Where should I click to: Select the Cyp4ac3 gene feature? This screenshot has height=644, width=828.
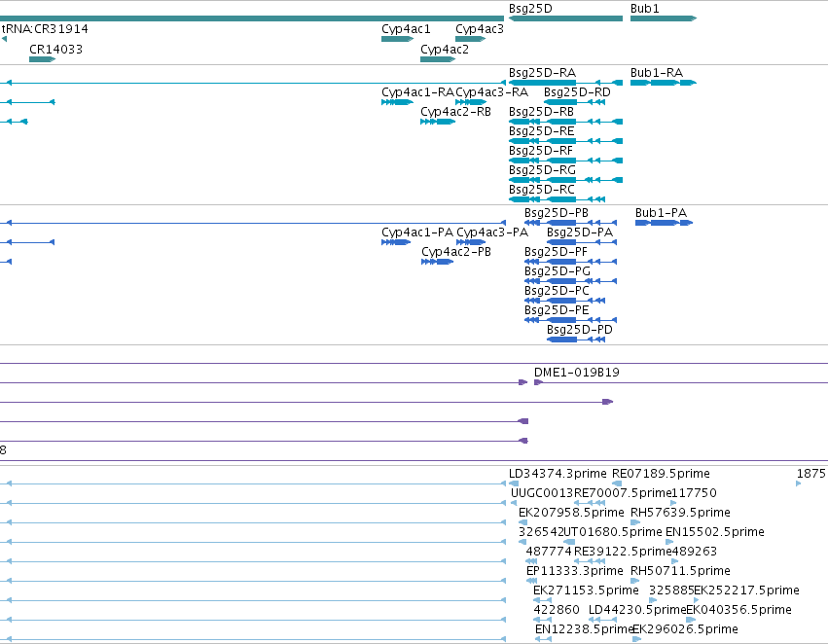pyautogui.click(x=470, y=39)
